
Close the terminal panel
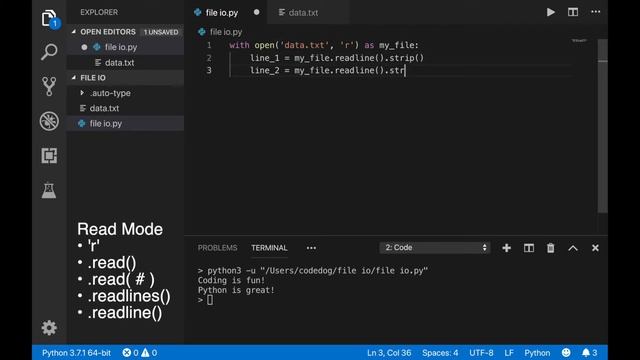[595, 248]
